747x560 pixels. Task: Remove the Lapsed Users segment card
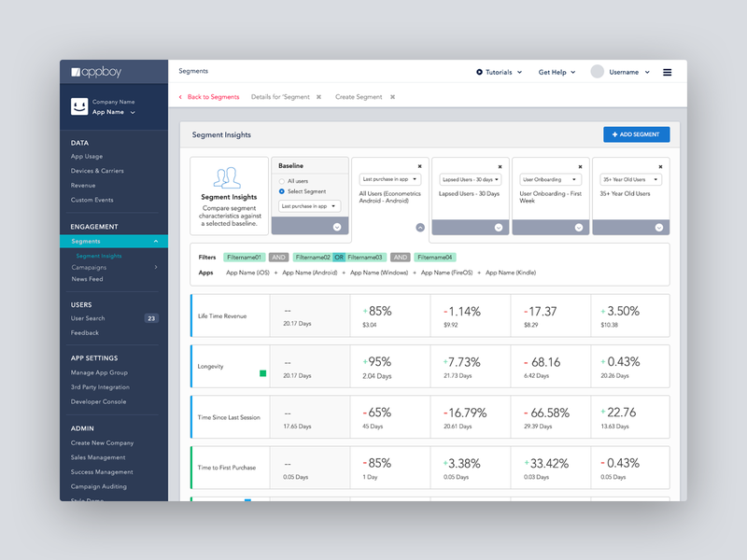point(500,165)
